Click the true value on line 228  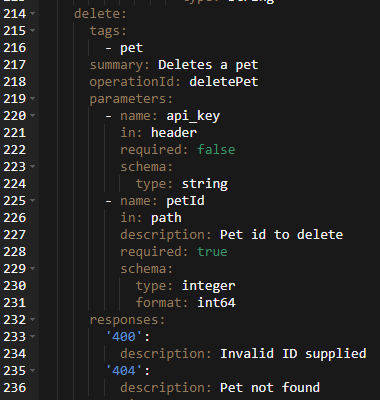coord(212,252)
